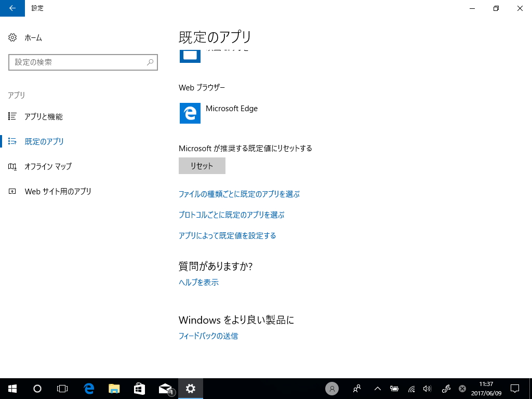Click the 質問がありますか? heading
The width and height of the screenshot is (532, 399).
click(x=216, y=267)
